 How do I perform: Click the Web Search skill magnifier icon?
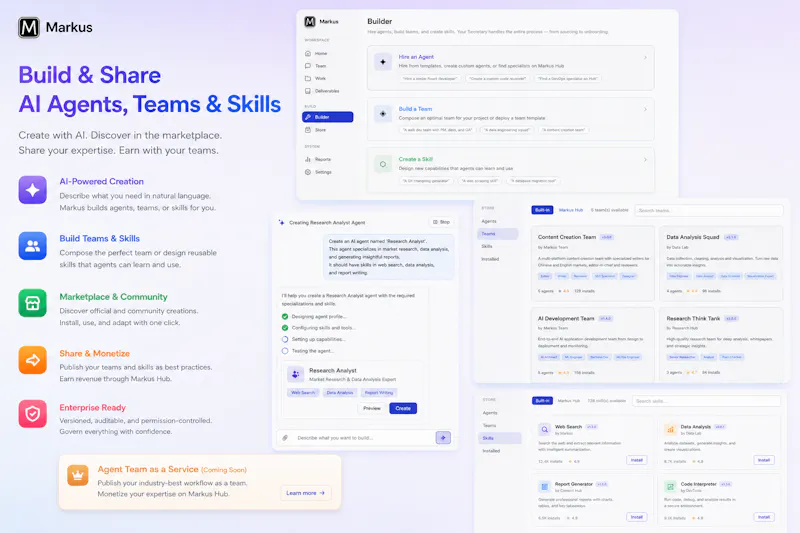[x=544, y=429]
